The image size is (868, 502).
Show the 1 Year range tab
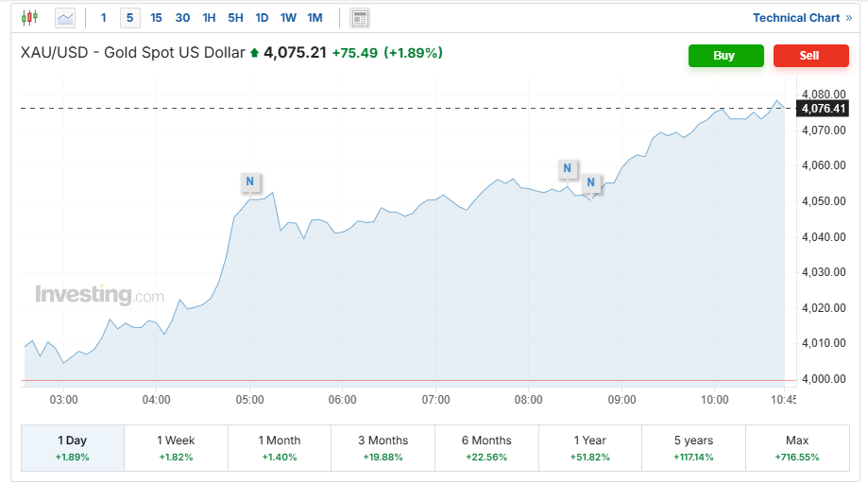click(590, 448)
